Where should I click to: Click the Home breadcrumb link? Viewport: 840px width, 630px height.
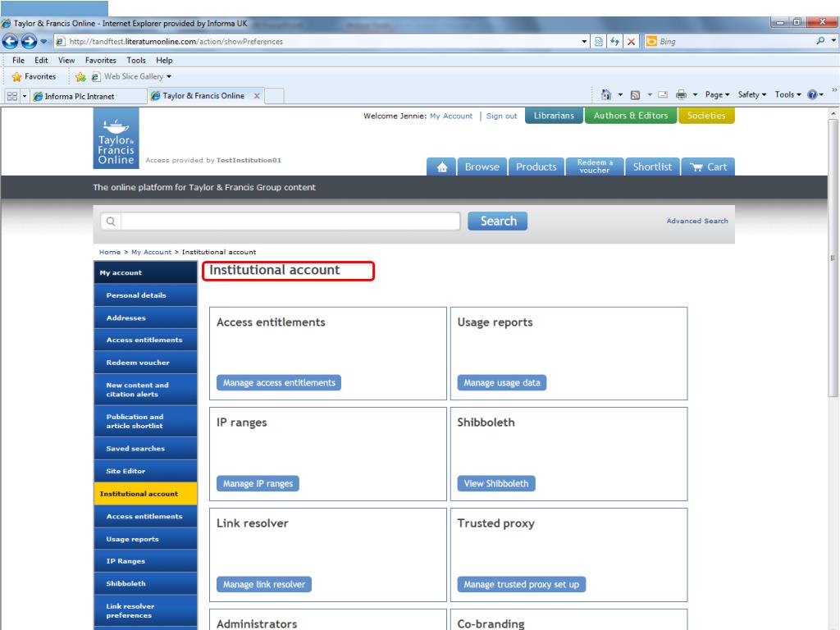110,252
